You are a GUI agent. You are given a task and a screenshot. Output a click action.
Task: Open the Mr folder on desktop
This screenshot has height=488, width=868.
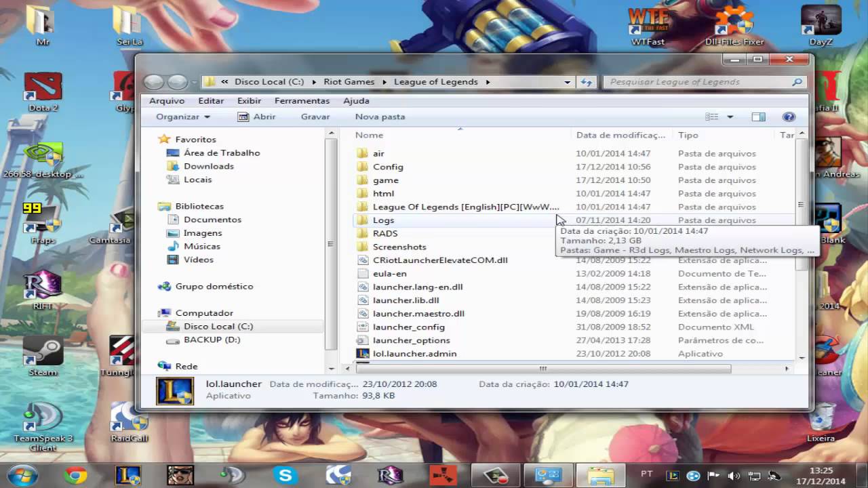[43, 26]
